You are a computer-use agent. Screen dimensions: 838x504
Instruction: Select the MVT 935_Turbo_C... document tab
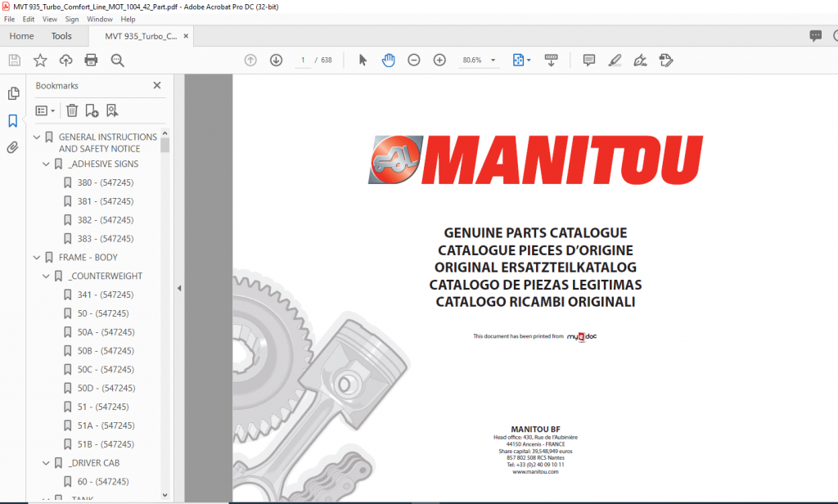coord(141,36)
